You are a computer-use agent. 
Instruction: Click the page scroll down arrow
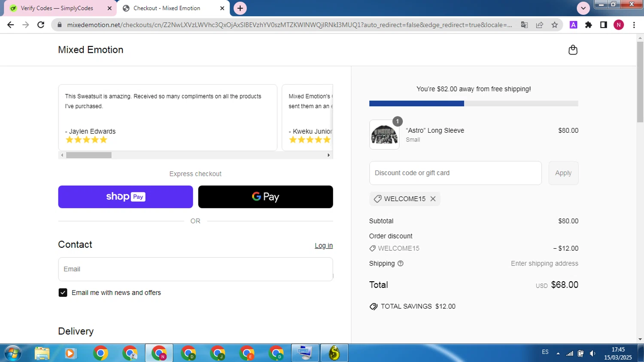640,339
